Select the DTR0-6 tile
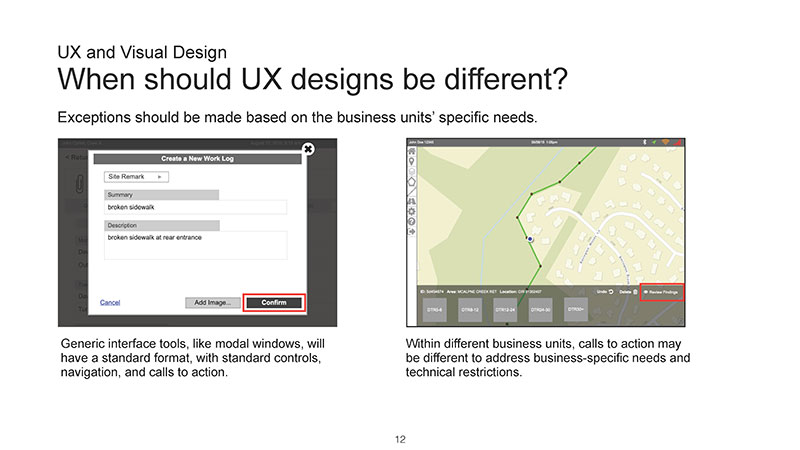This screenshot has height=450, width=800. pos(437,311)
